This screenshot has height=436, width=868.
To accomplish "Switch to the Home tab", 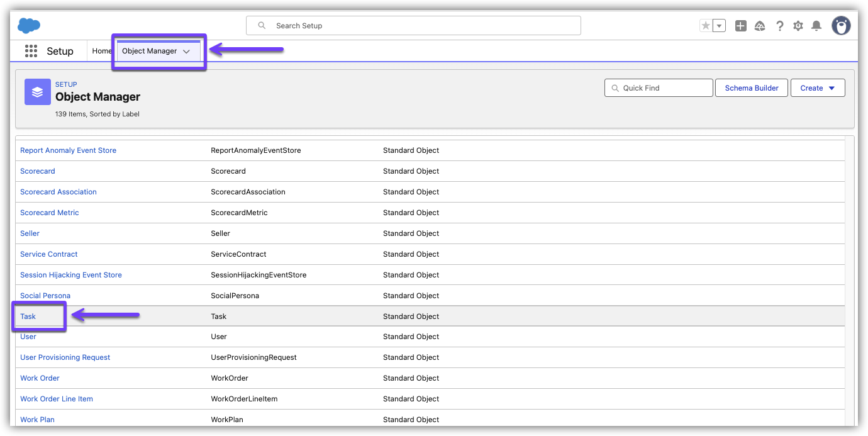I will pos(101,51).
